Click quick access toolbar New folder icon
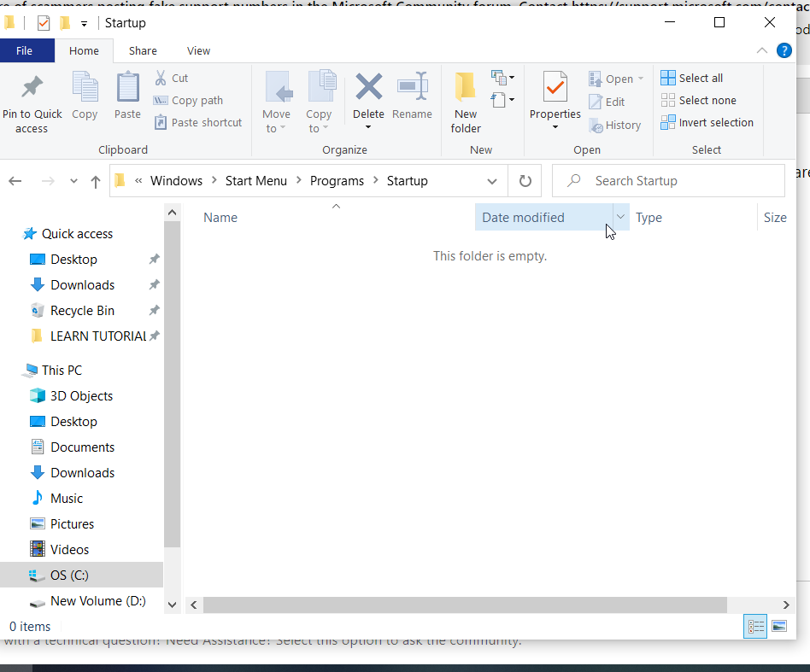Screen dimensions: 810x672 click(65, 23)
